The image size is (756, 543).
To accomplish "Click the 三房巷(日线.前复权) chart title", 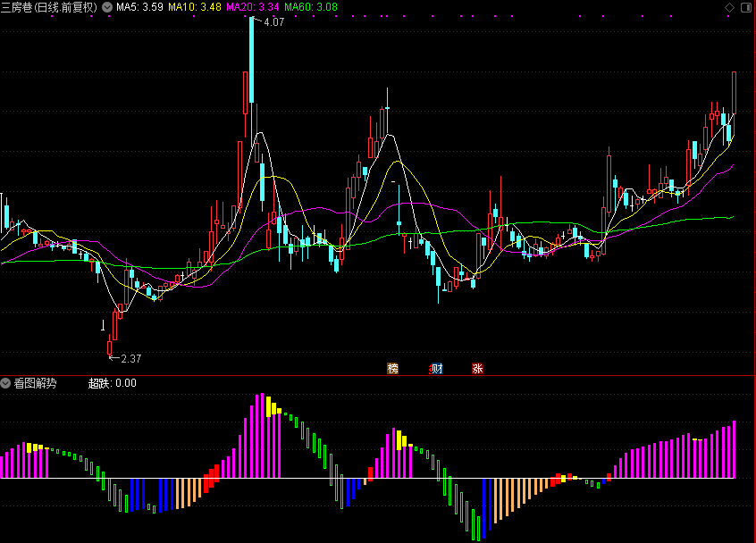I will coord(48,7).
